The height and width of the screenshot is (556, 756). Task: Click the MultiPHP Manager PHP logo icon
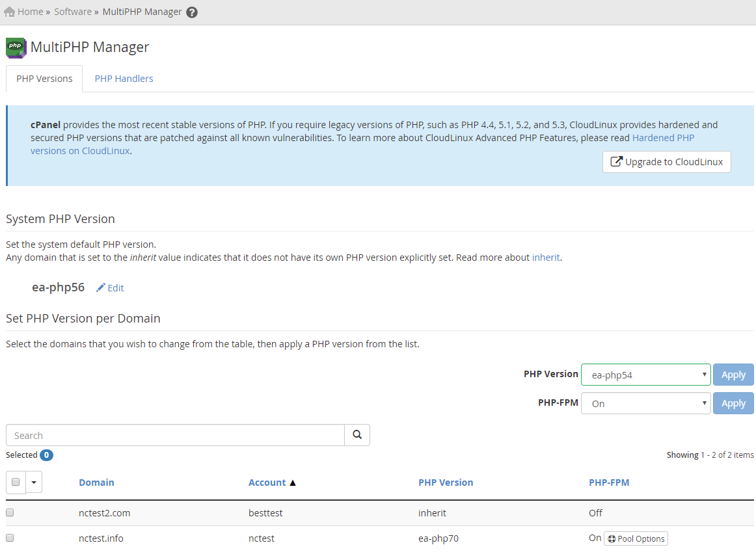point(16,47)
